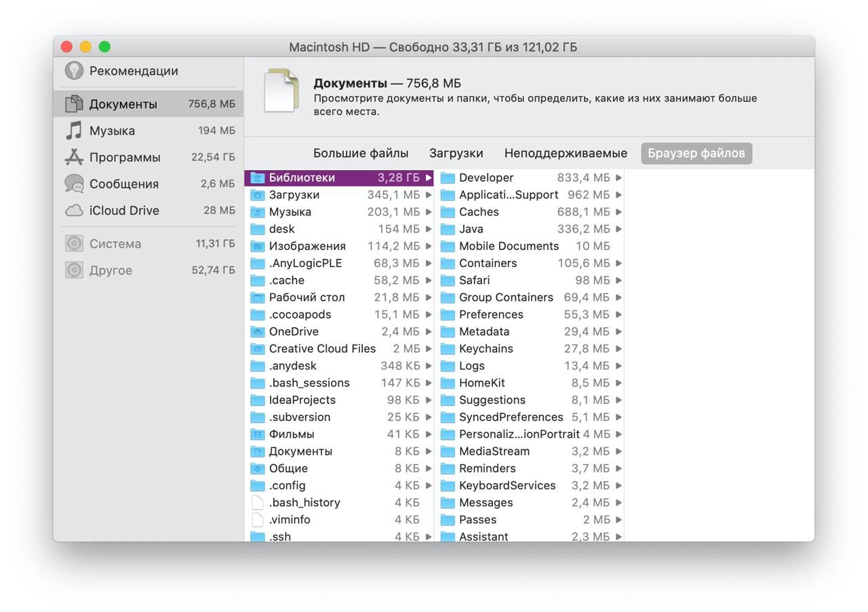Screen dimensions: 868x612
Task: Select the Group Containers folder row
Action: coord(530,297)
